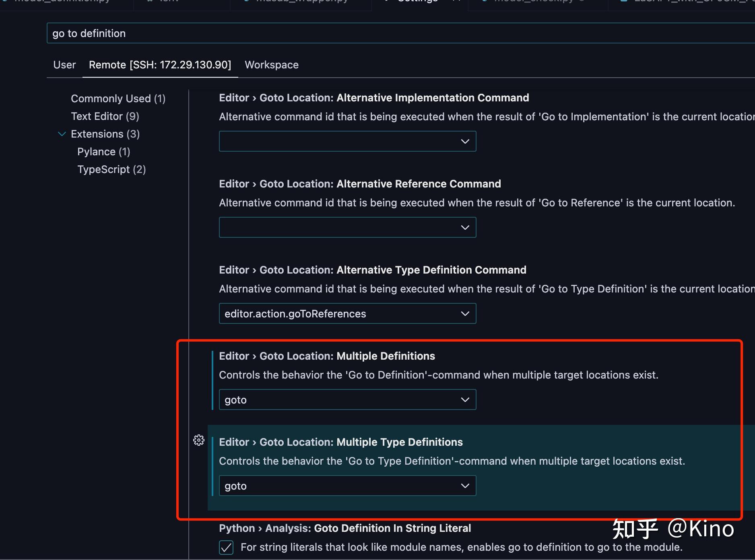Image resolution: width=755 pixels, height=560 pixels.
Task: Select Pylance (1) in settings tree
Action: [104, 152]
